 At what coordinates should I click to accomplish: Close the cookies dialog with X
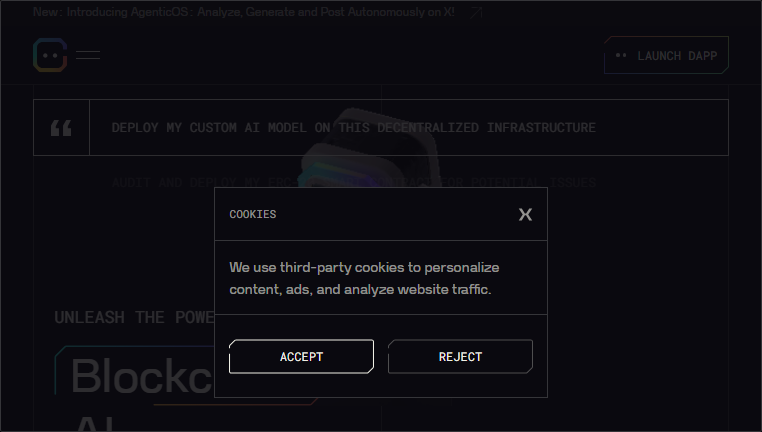(x=525, y=214)
